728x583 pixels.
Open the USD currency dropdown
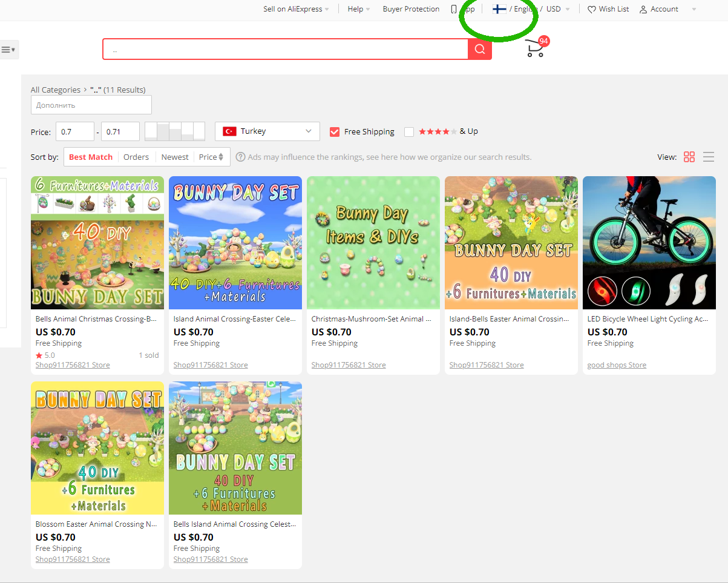(x=557, y=9)
